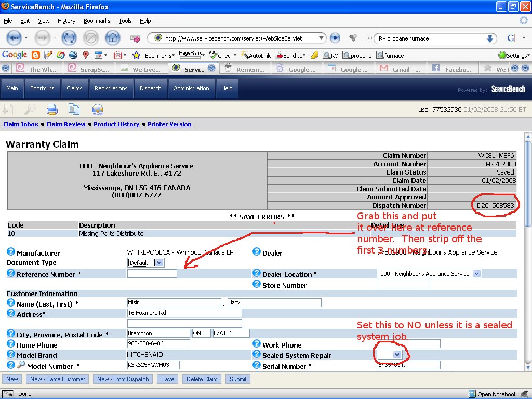
Task: Click the ServiceBench printer icon
Action: 52,109
